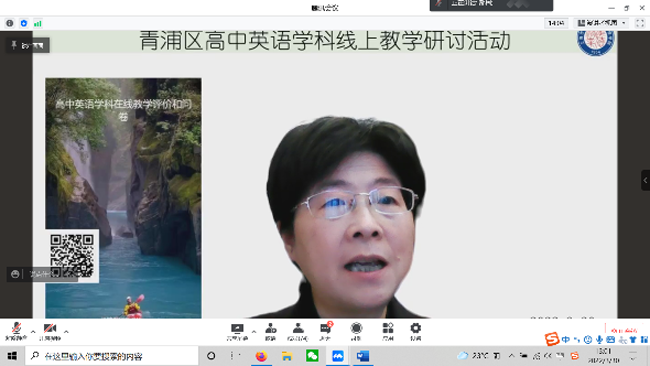The height and width of the screenshot is (366, 650).
Task: Click the Sogou voice input microphone icon
Action: 599,339
